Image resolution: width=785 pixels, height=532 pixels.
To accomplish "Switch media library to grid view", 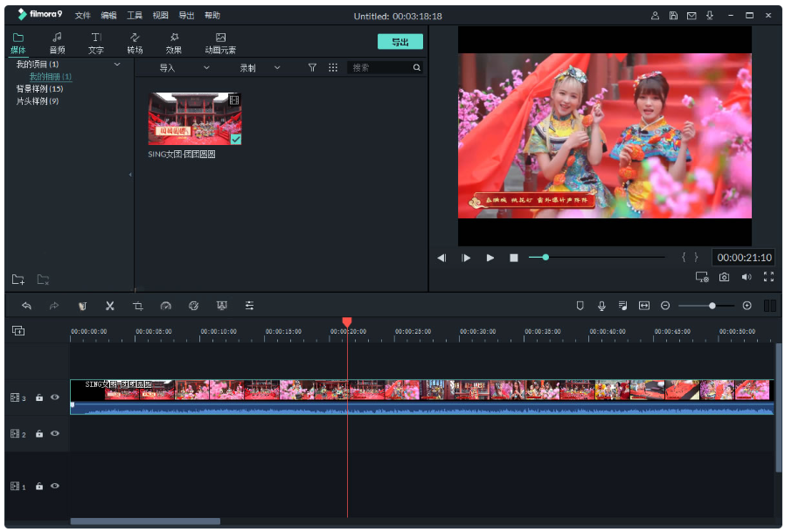I will pos(333,67).
